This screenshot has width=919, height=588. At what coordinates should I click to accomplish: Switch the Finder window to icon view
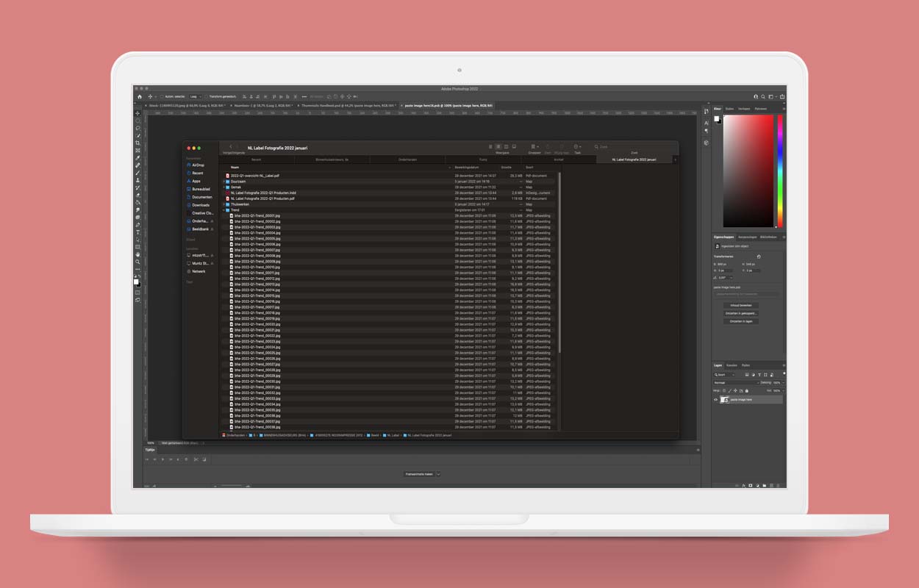click(x=491, y=146)
